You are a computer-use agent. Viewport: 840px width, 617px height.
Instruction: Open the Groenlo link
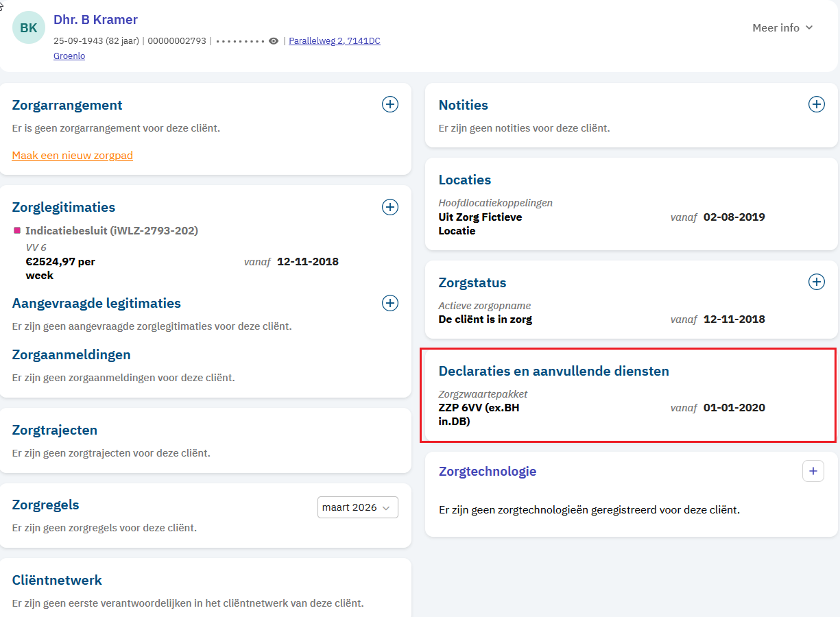point(69,56)
